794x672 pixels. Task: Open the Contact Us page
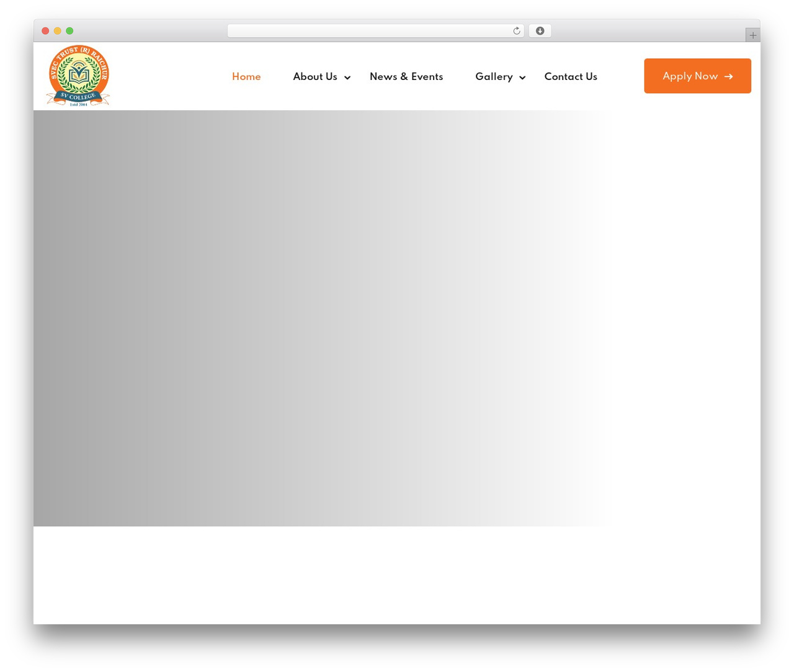click(571, 76)
